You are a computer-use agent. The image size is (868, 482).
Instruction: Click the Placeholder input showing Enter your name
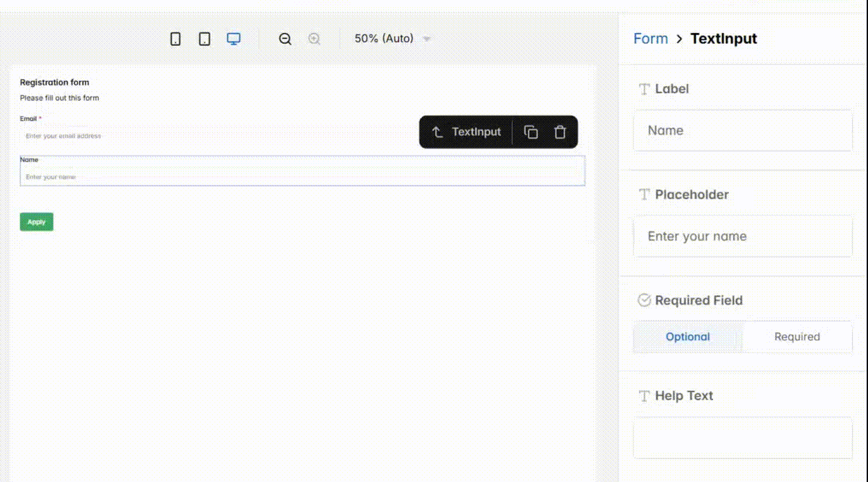(742, 236)
